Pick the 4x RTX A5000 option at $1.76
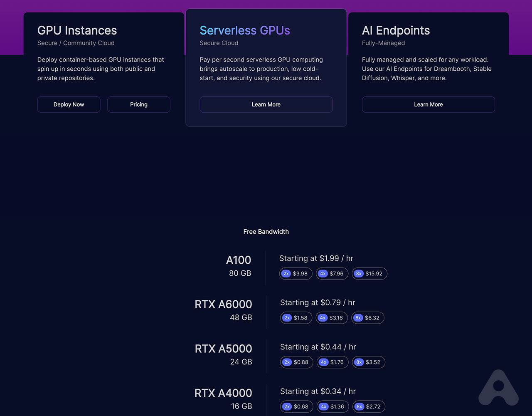The image size is (532, 416). point(332,362)
